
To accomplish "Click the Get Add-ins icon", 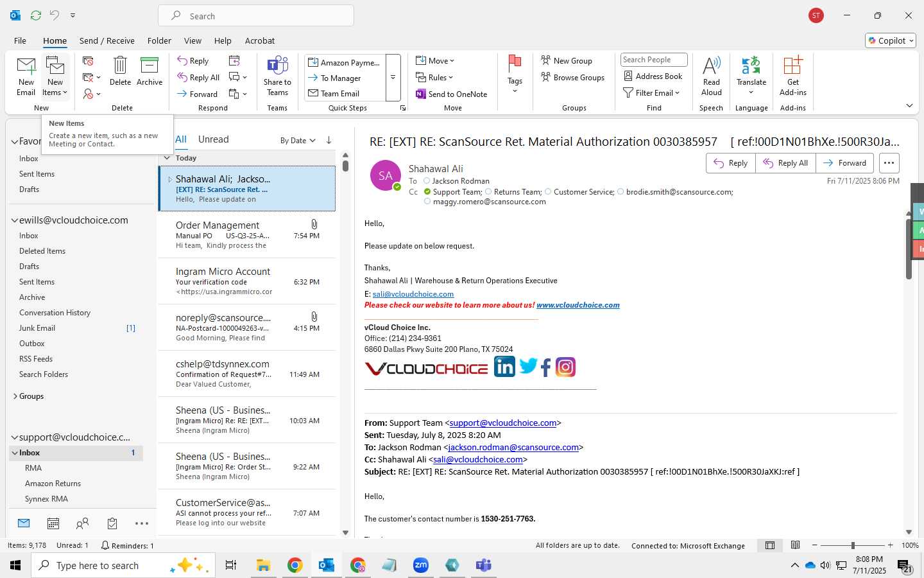I will tap(793, 76).
